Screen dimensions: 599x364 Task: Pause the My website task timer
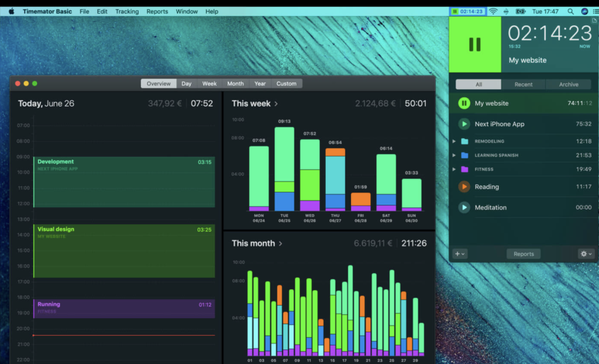(x=464, y=103)
